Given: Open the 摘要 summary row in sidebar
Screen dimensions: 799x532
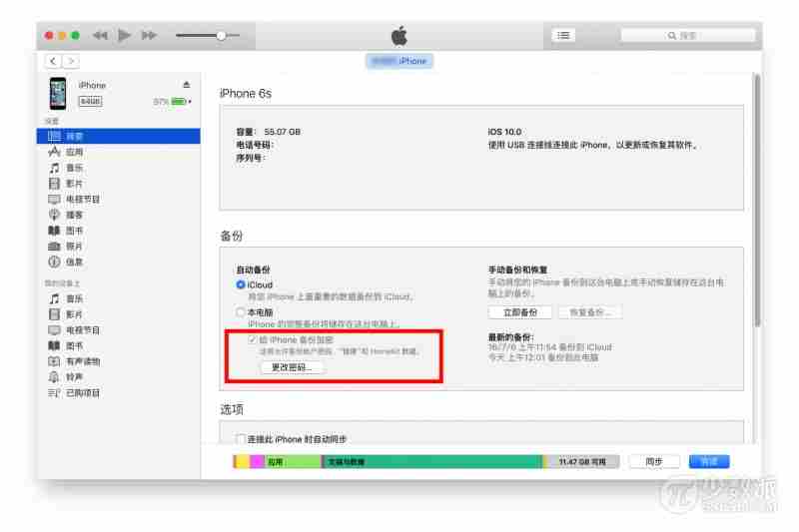Looking at the screenshot, I should coord(118,136).
